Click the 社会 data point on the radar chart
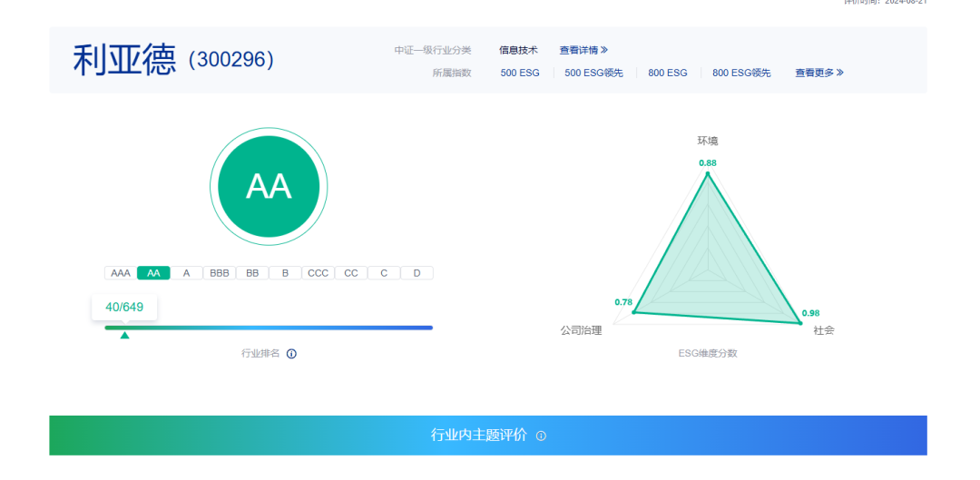980x480 pixels. (x=800, y=322)
